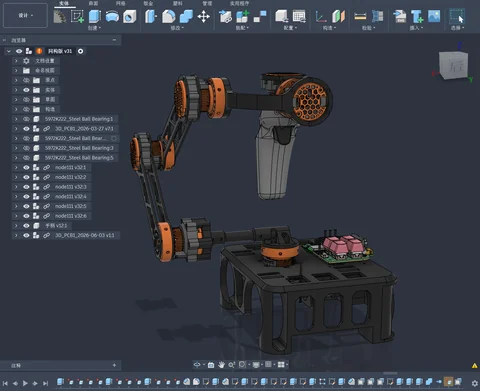Viewport: 480px width, 391px height.
Task: Step timeline forward one feature
Action: pyautogui.click(x=35, y=383)
